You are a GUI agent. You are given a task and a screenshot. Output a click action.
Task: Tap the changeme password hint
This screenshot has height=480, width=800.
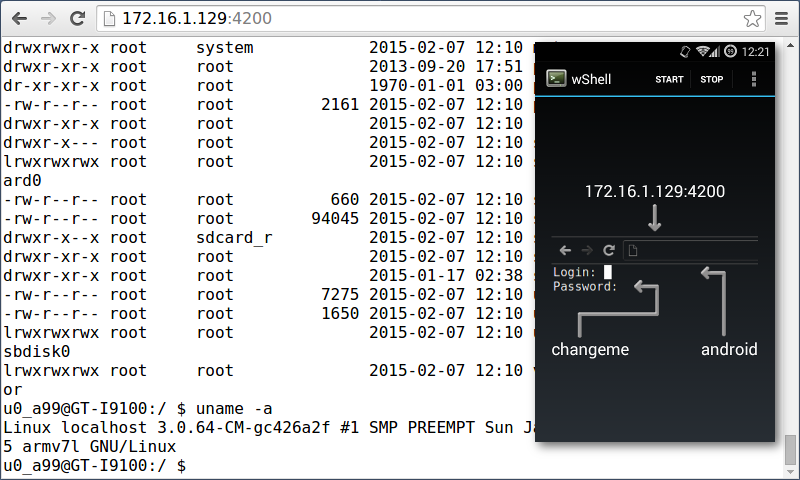(590, 349)
